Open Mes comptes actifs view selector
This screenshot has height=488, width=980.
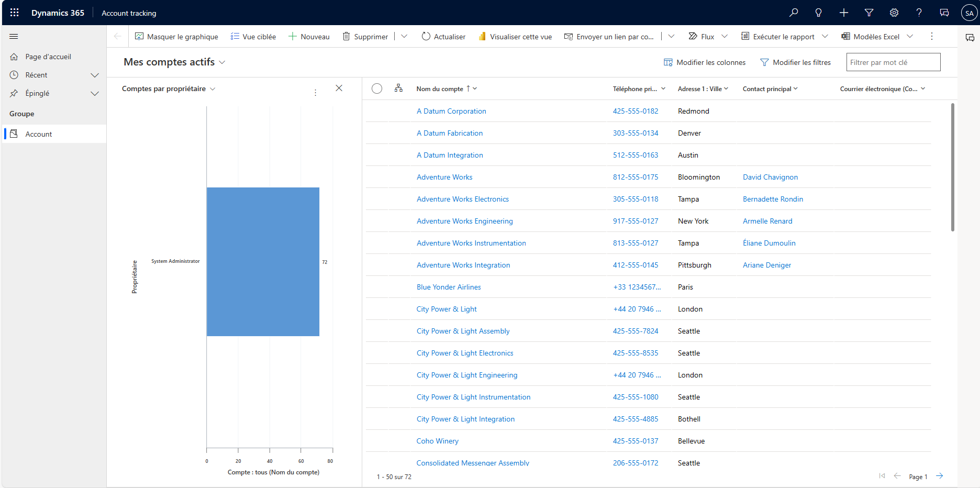(174, 62)
